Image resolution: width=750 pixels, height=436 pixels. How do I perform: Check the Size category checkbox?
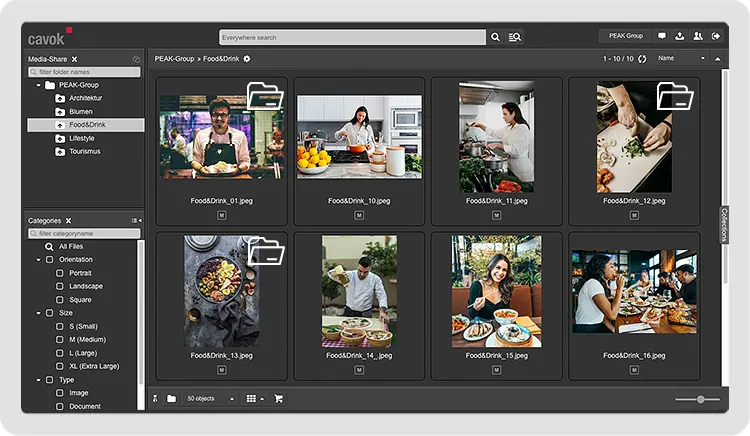click(x=49, y=313)
